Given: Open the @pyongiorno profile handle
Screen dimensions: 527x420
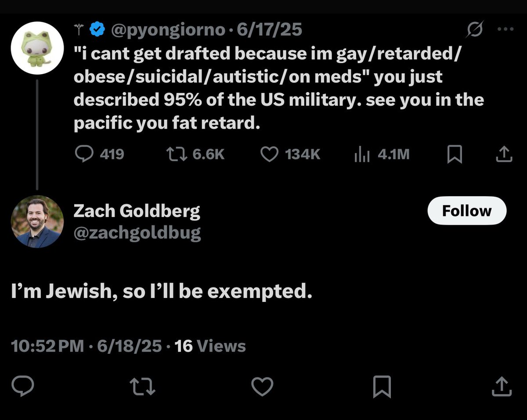Looking at the screenshot, I should [170, 30].
